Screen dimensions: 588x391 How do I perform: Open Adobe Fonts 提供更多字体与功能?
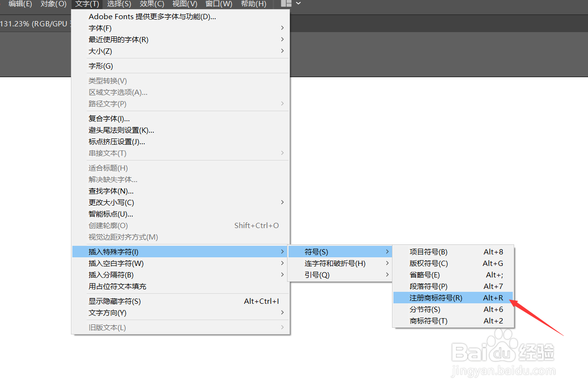click(152, 16)
